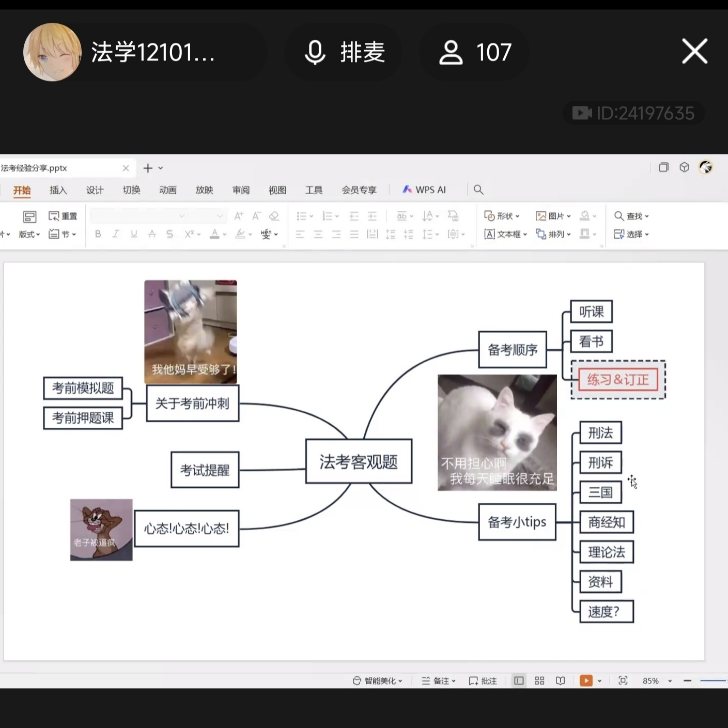
Task: Start slideshow with the orange play button
Action: pos(586,681)
